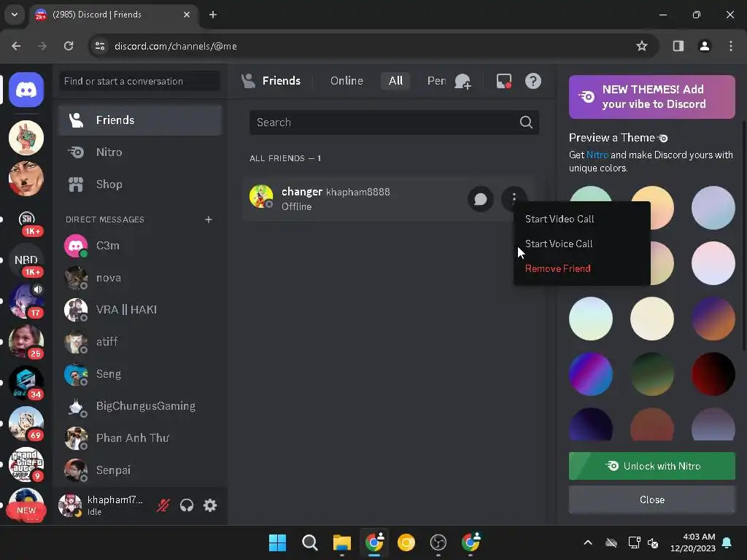Reload the Discord page
Viewport: 747px width, 560px height.
[x=69, y=46]
